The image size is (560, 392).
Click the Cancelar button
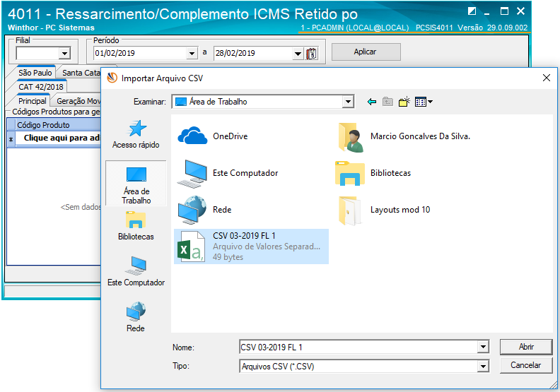click(526, 366)
